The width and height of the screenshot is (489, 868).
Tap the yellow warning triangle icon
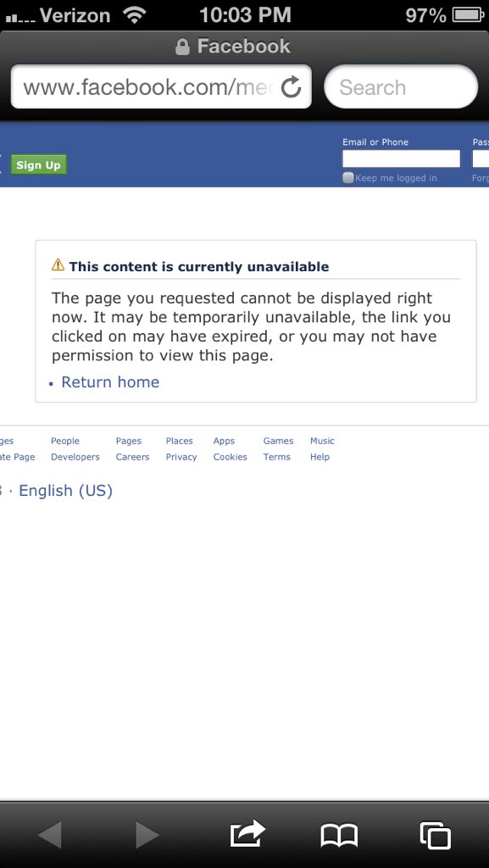click(x=58, y=265)
